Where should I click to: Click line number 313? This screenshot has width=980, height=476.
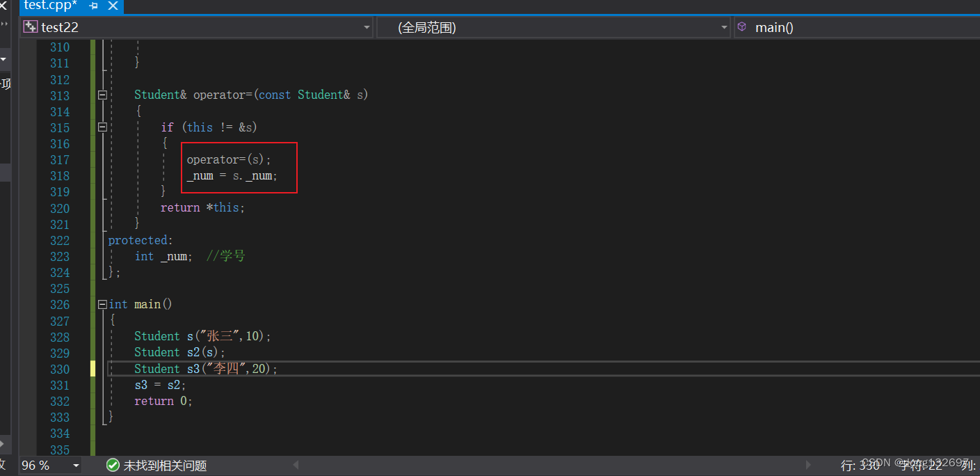pos(60,95)
